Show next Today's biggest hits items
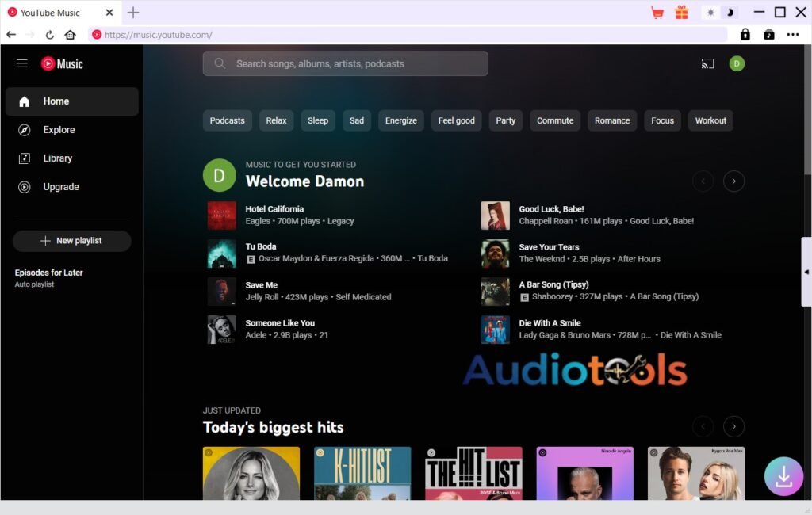 point(733,426)
